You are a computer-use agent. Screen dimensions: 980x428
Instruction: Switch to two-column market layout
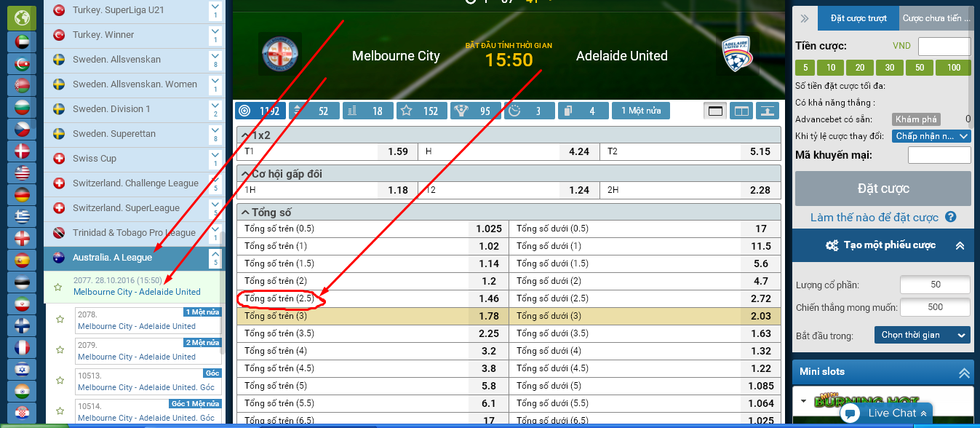point(741,111)
